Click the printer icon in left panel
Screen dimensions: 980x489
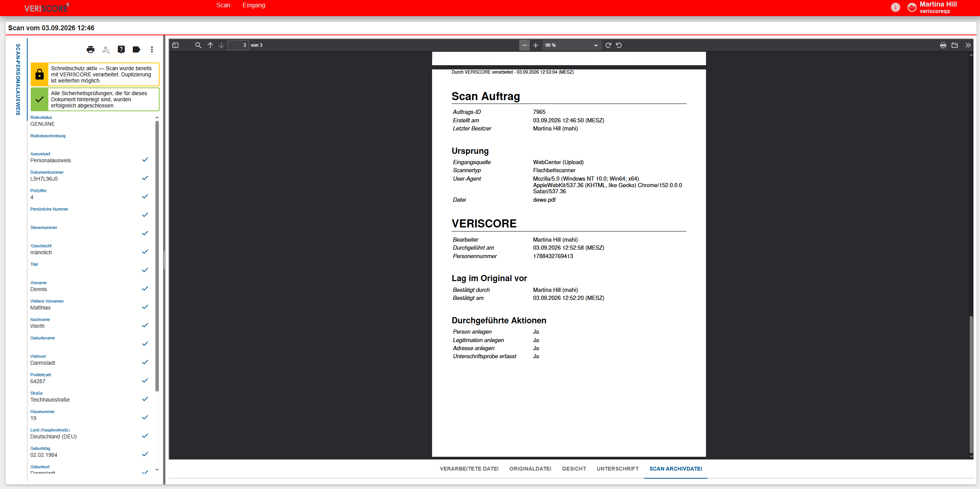(x=91, y=49)
